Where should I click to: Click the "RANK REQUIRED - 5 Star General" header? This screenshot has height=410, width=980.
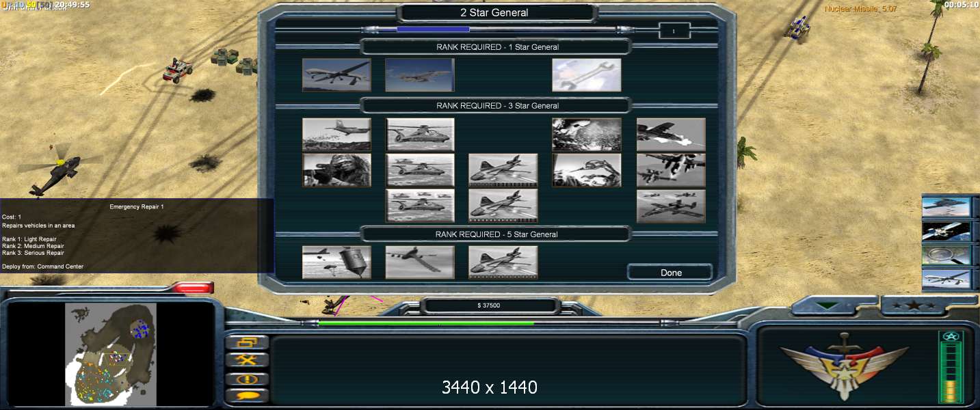[x=497, y=234]
